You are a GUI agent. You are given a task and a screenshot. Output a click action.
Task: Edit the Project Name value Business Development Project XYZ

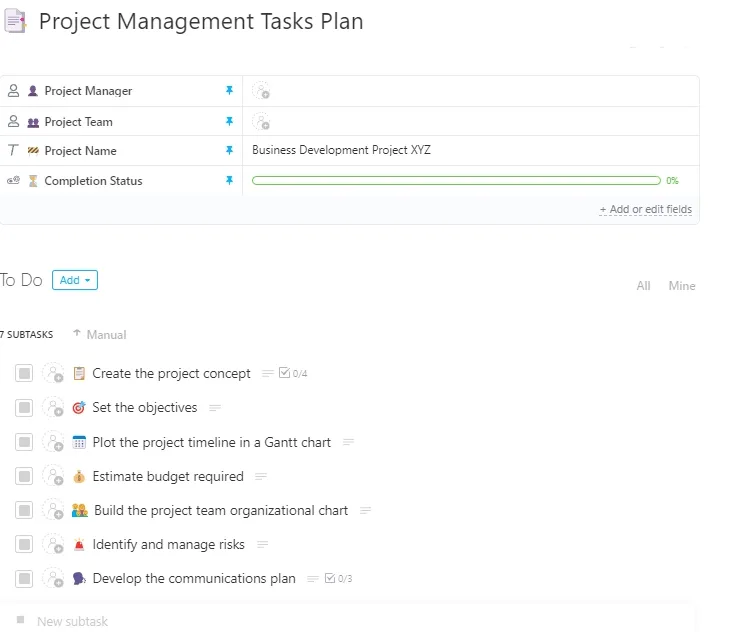(x=341, y=150)
